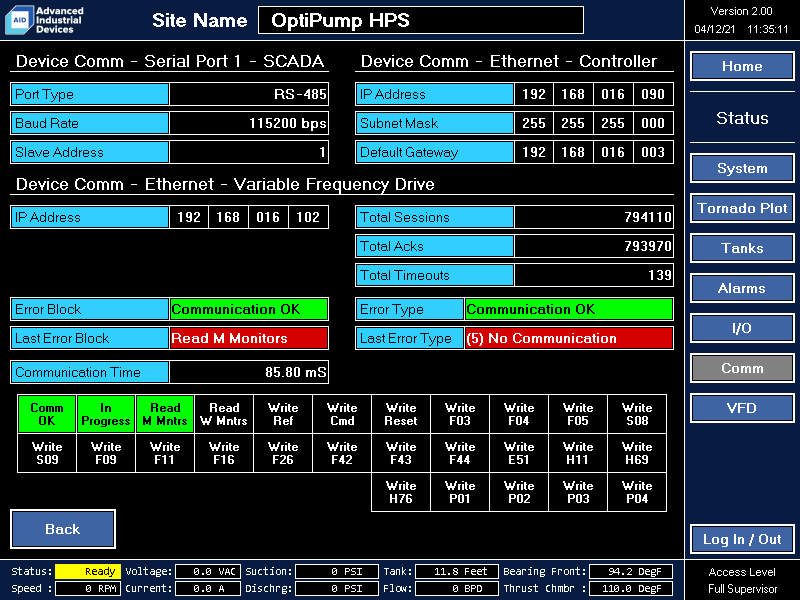Open the Tornado Plot page

tap(742, 208)
